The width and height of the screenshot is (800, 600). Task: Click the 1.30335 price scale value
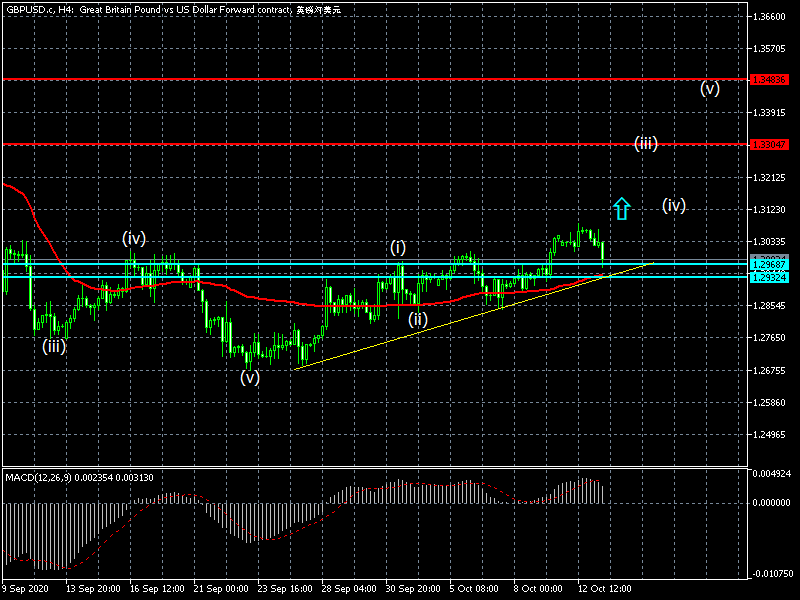769,241
